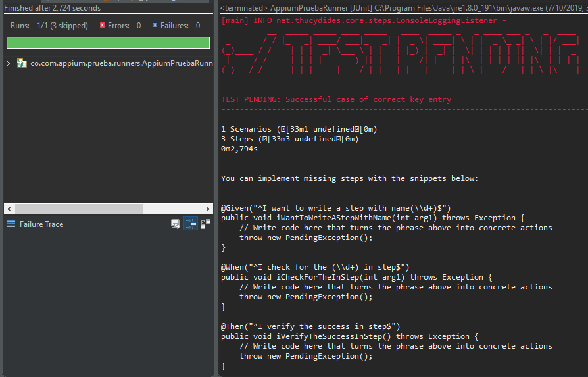Expand the AppiumPruebaRunner test tree node
588x377 pixels.
click(x=8, y=64)
